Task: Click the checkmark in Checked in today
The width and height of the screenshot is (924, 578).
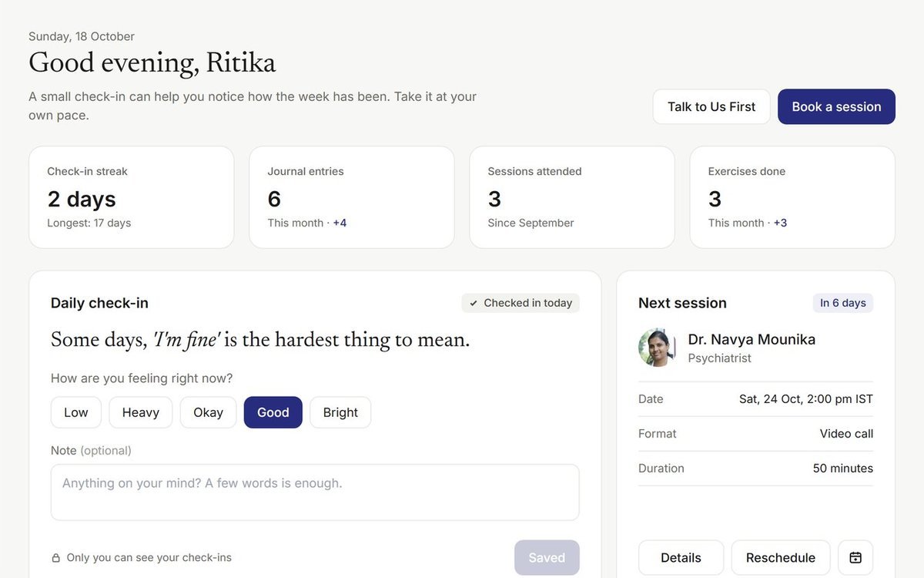Action: pyautogui.click(x=474, y=304)
